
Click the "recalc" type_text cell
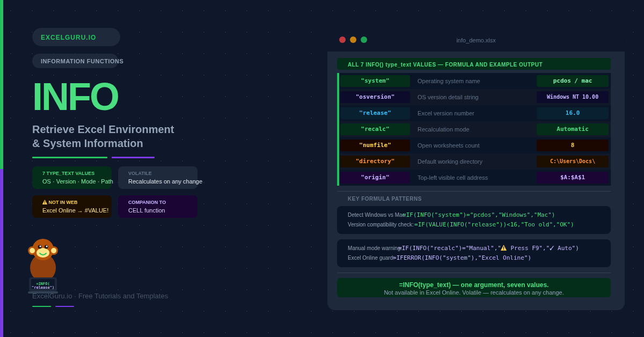coord(375,129)
